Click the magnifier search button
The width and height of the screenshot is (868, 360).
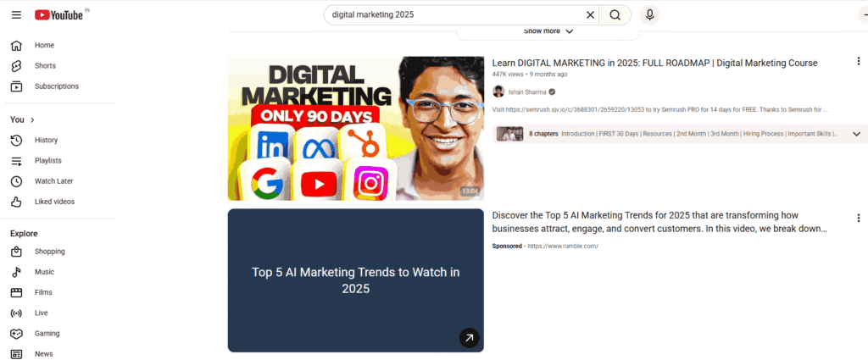click(x=615, y=15)
